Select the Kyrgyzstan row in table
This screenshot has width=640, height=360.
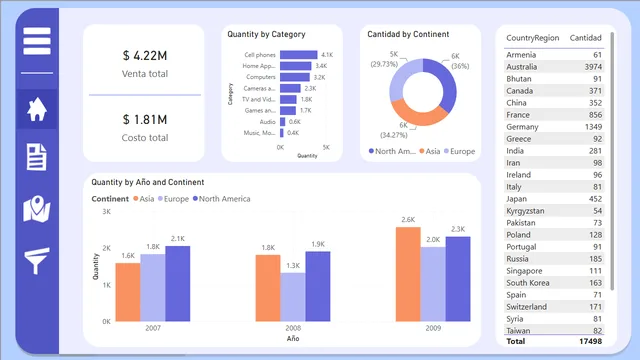(x=554, y=211)
